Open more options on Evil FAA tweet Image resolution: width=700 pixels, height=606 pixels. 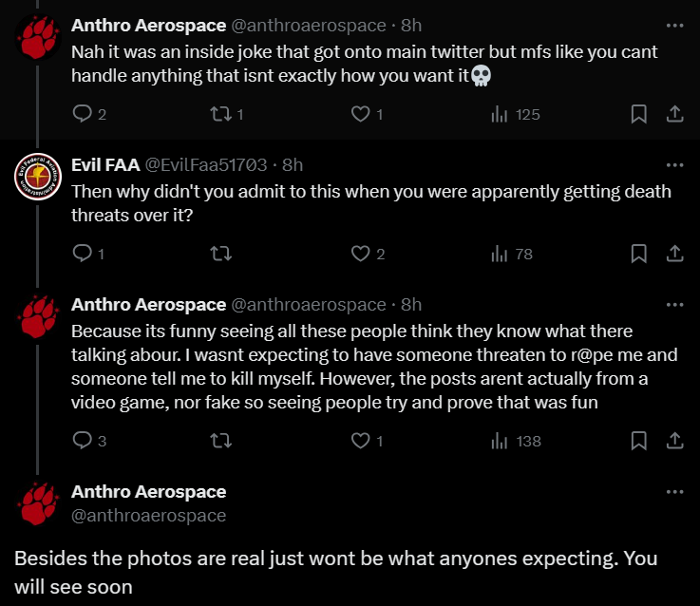click(674, 165)
